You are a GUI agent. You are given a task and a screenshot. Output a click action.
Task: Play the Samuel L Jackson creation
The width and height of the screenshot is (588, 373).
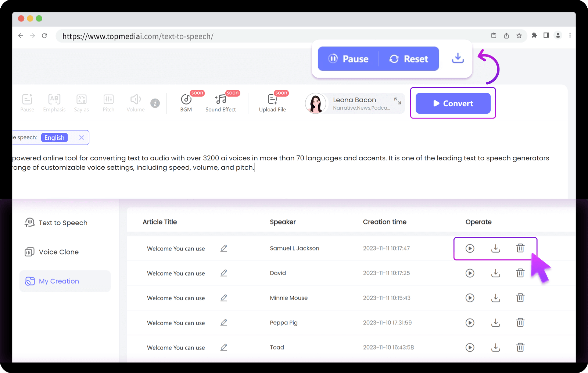click(470, 248)
